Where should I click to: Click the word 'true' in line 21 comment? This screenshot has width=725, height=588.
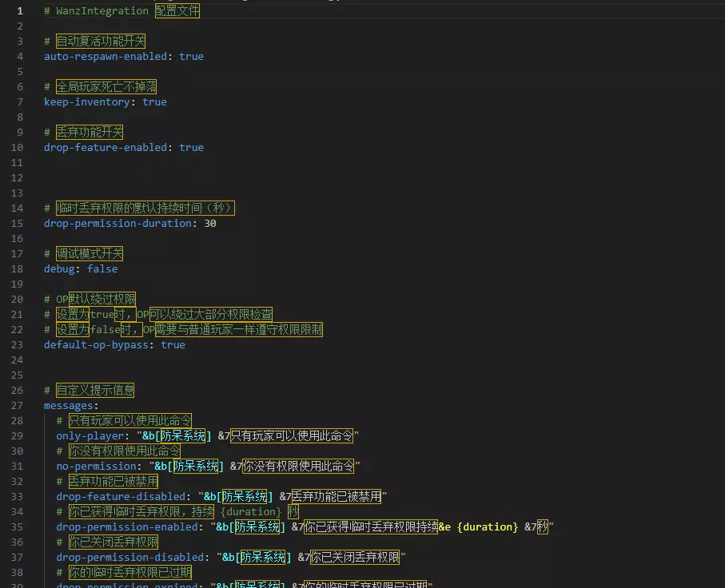click(x=102, y=314)
